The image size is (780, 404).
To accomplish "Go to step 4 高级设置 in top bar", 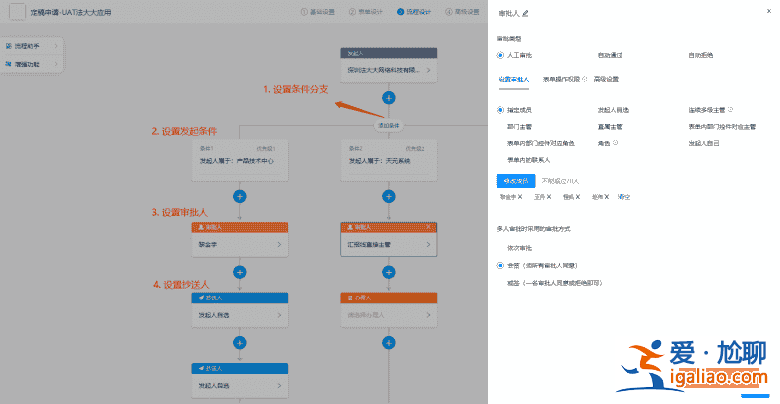I will [462, 11].
